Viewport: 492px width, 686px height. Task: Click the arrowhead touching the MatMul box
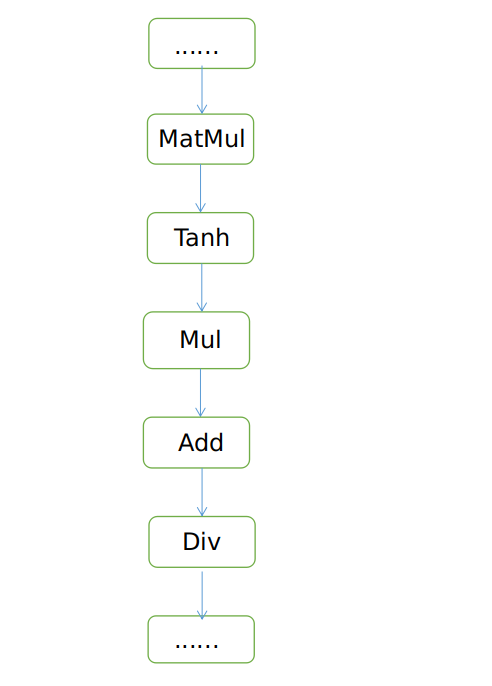[202, 109]
